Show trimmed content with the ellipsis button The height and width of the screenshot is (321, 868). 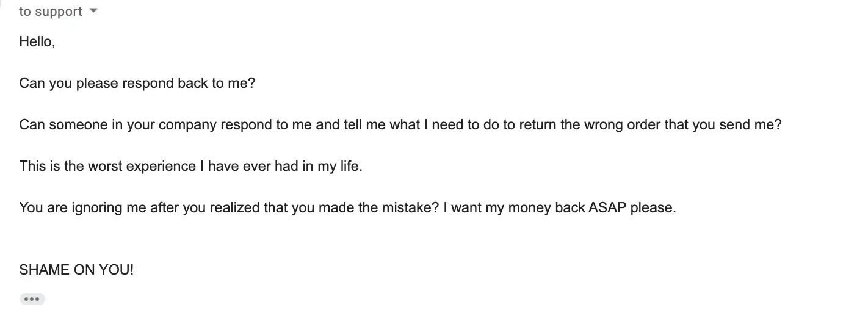tap(32, 299)
